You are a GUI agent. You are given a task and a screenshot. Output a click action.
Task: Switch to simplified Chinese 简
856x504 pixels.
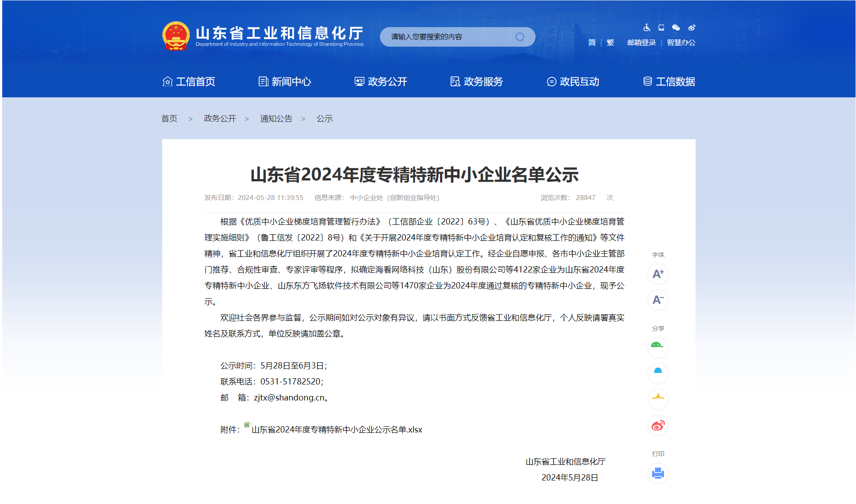click(x=592, y=43)
